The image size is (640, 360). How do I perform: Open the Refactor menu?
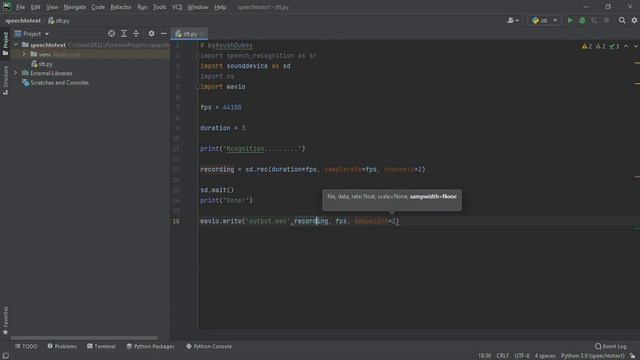tap(121, 7)
